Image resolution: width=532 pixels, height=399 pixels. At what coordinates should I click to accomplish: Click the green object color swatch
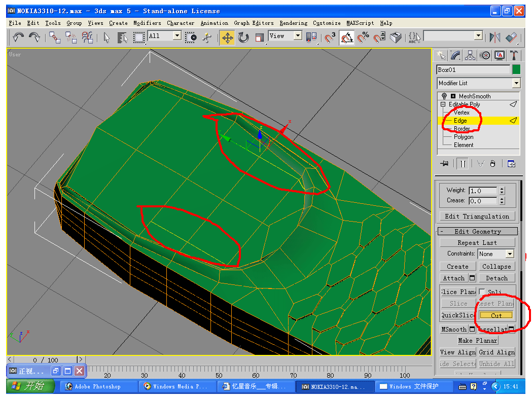coord(516,69)
